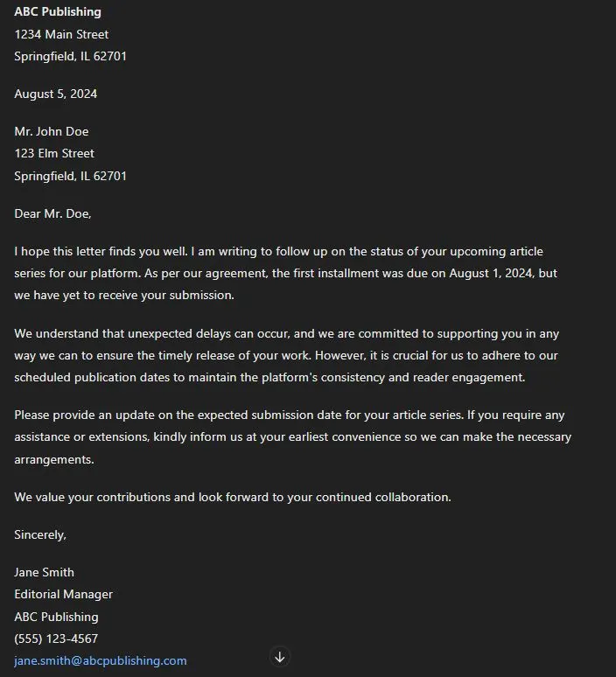Screen dimensions: 616x677
Task: Click the Jane Smith signature name
Action: [x=44, y=572]
